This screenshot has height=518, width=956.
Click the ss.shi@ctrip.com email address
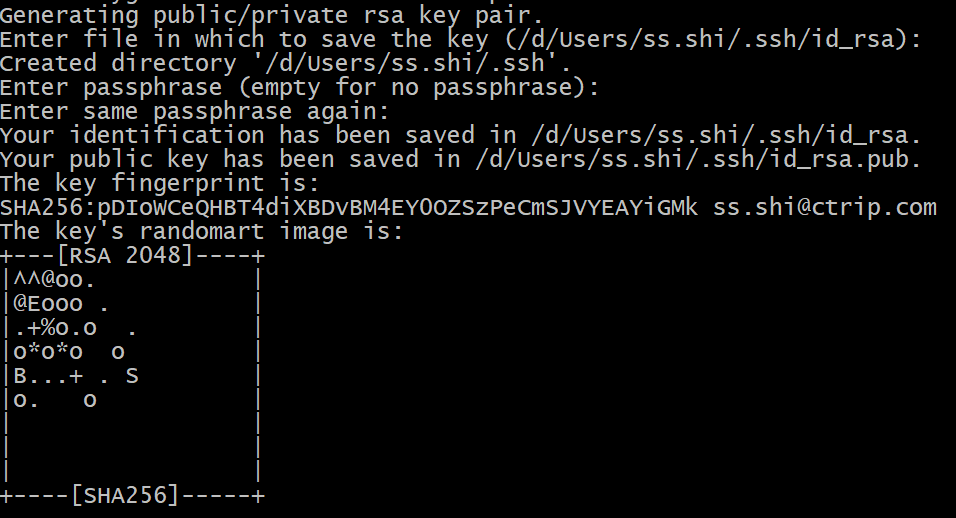824,208
